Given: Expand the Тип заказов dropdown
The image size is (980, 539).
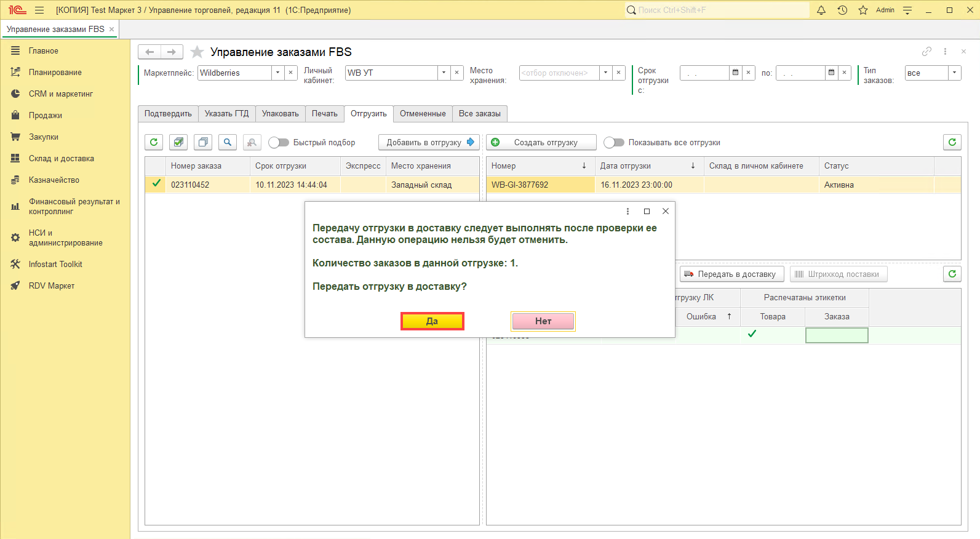Looking at the screenshot, I should pyautogui.click(x=954, y=73).
